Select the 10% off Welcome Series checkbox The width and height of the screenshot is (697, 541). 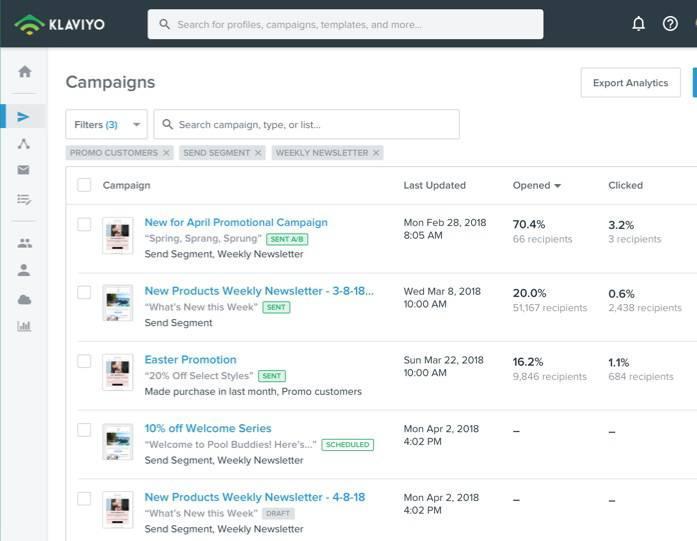[x=84, y=430]
